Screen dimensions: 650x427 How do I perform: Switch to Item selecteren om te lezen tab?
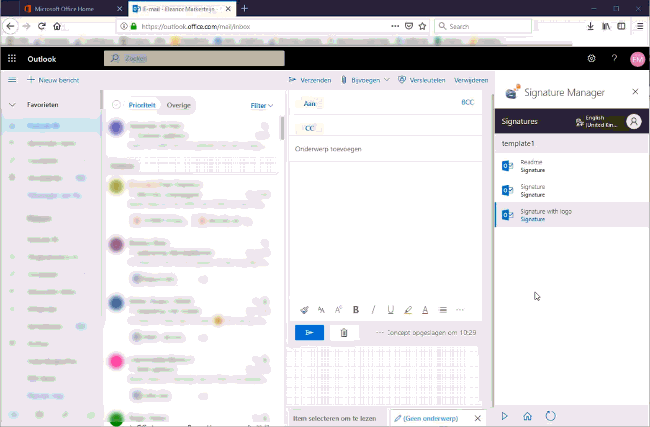tap(335, 418)
